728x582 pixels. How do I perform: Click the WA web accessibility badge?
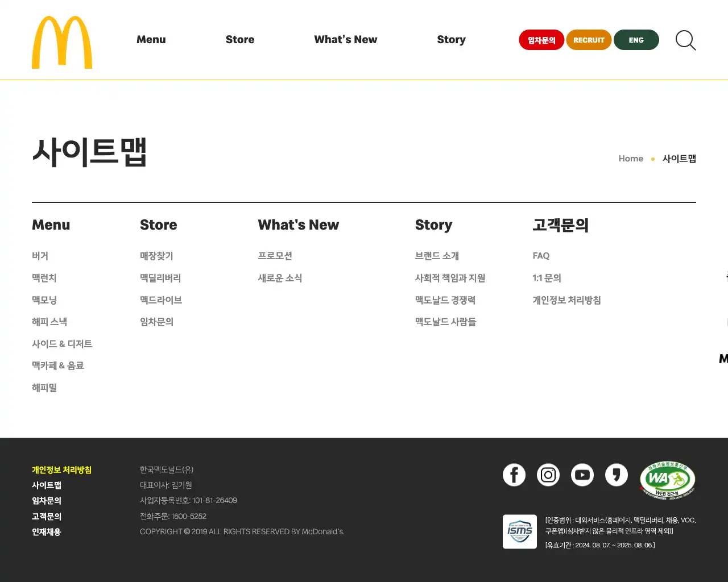668,480
